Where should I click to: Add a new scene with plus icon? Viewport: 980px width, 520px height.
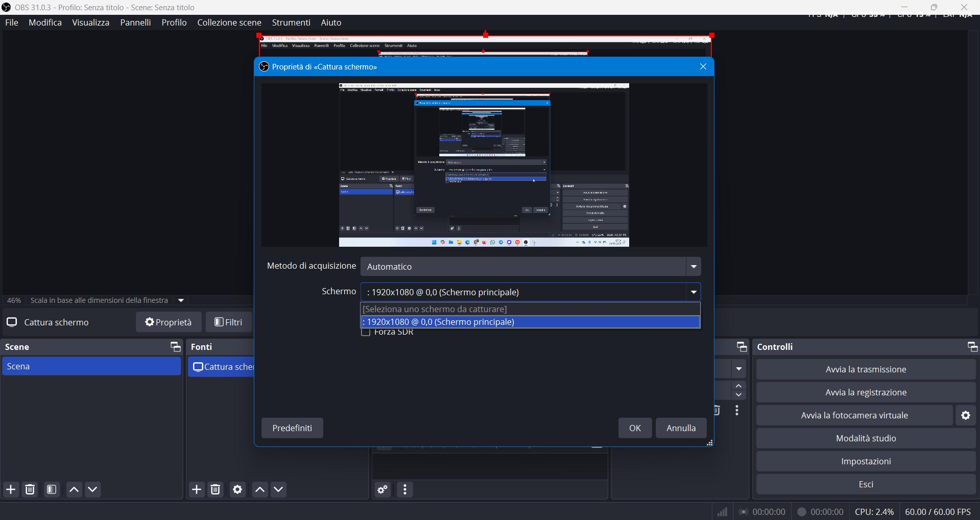[11, 489]
